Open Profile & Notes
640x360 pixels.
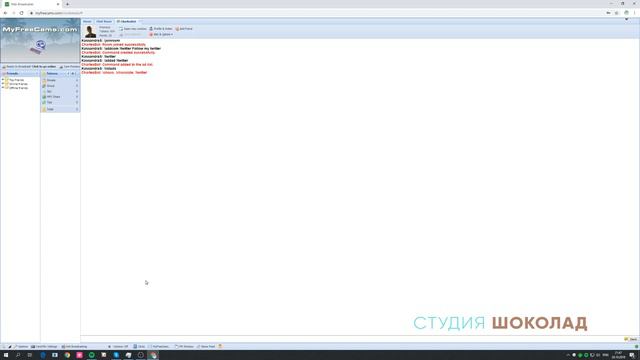point(161,29)
